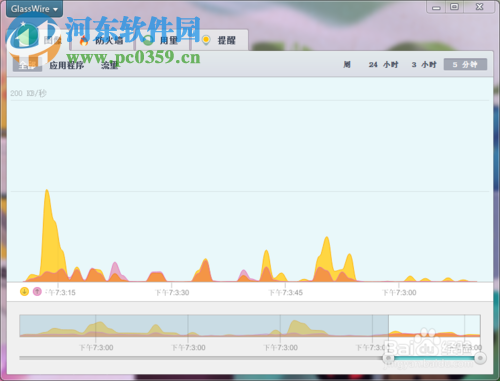Minimize the GlassWire window
The image size is (500, 381).
pos(436,7)
